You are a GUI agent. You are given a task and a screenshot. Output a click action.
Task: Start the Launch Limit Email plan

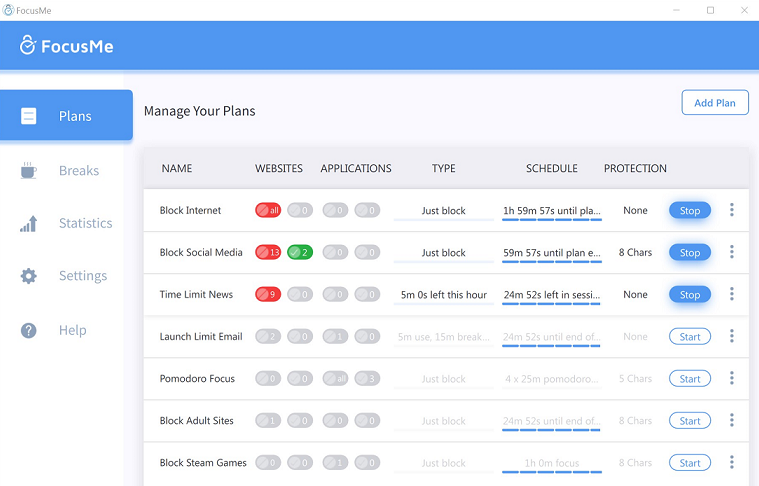click(x=690, y=337)
